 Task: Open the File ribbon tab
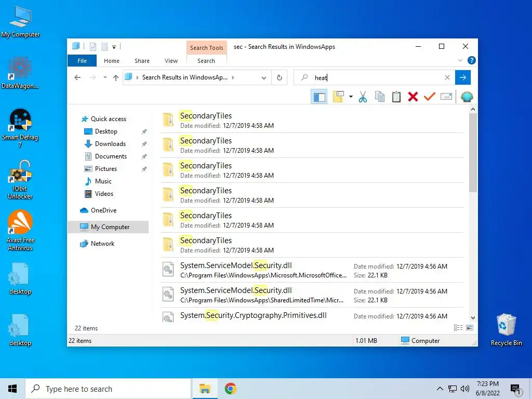pos(82,61)
